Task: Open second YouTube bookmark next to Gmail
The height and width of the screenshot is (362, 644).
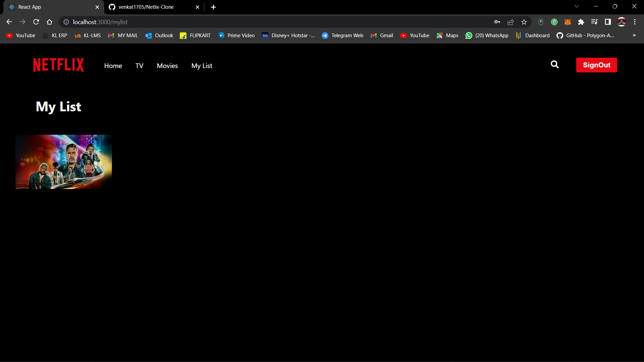Action: [415, 36]
